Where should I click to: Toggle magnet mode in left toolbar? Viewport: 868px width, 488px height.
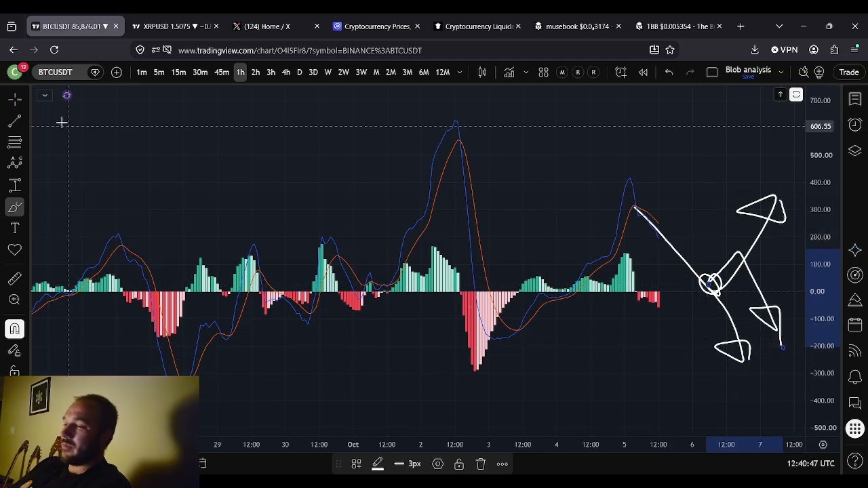coord(14,329)
